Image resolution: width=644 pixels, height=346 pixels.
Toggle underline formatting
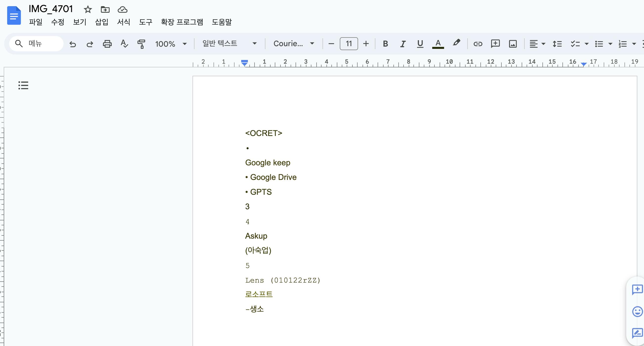tap(420, 44)
